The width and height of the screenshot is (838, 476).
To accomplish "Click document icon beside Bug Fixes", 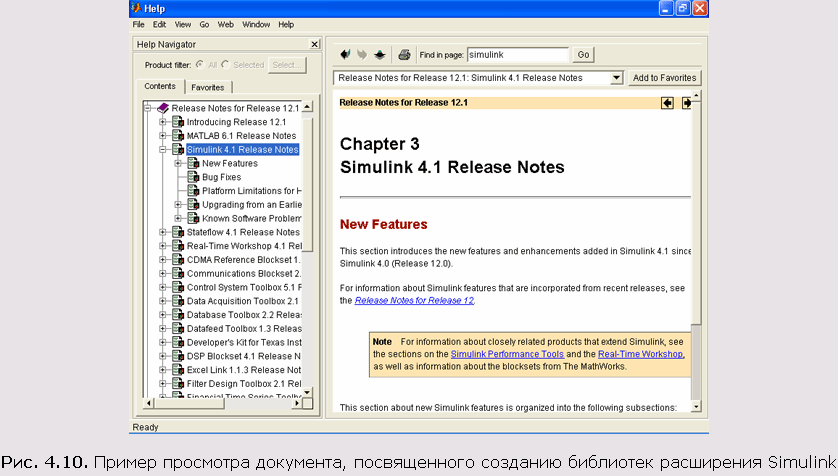I will pos(193,177).
